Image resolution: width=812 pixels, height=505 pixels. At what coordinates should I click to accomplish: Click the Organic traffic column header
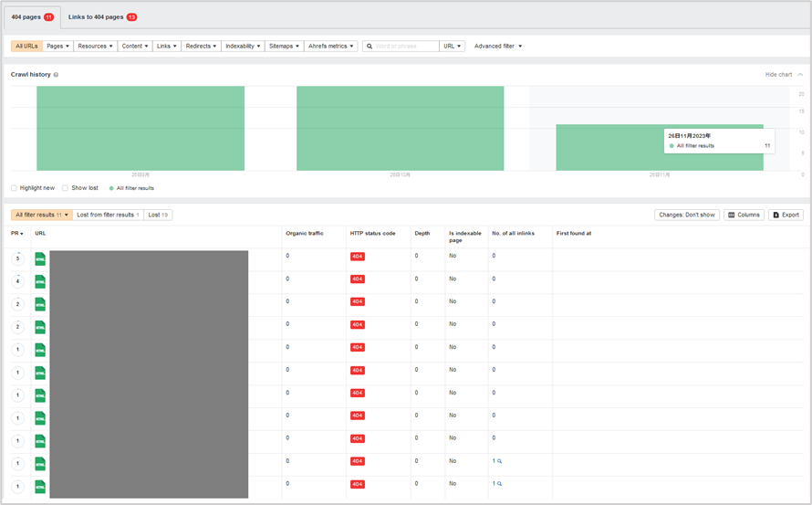[305, 233]
